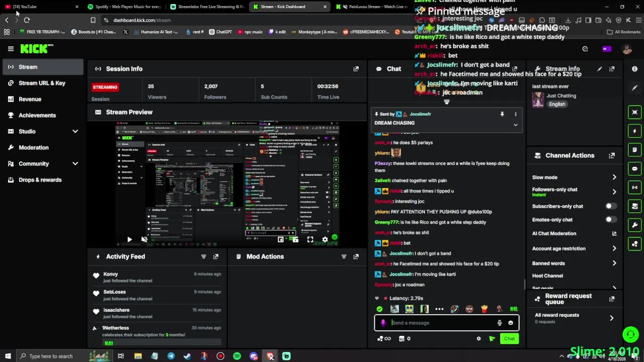Viewport: 644px width, 362px height.
Task: Expand Community sidebar section
Action: (75, 164)
